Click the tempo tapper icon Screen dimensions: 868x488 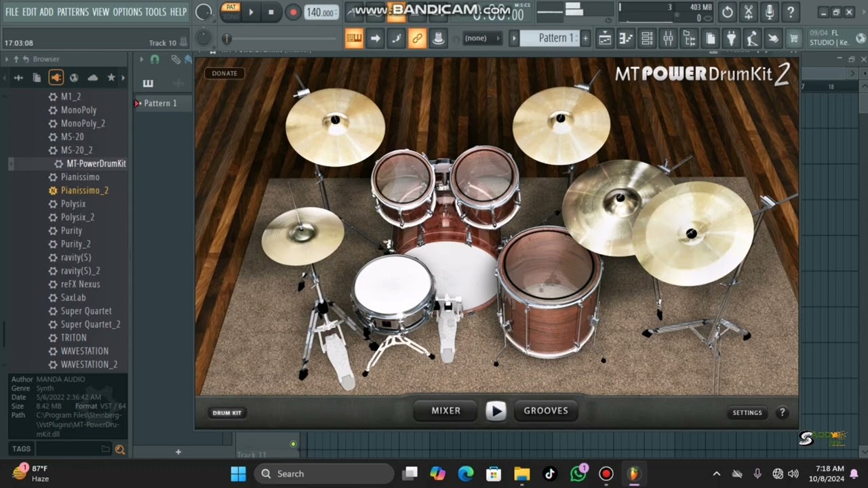pos(752,39)
